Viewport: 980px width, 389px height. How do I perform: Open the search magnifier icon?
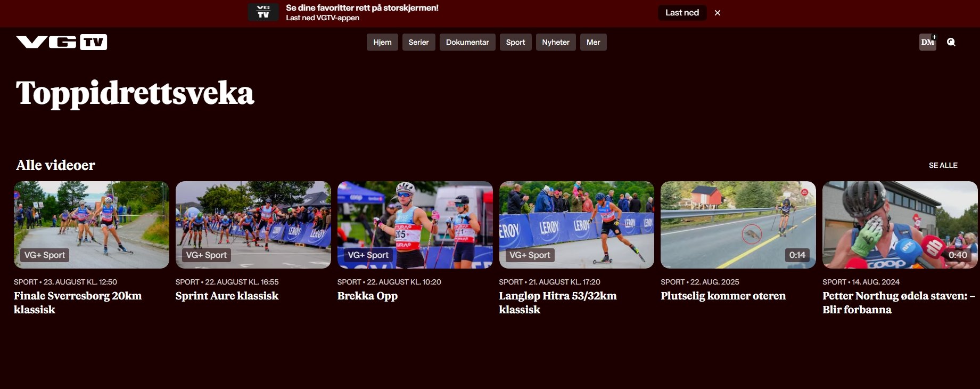pos(951,42)
